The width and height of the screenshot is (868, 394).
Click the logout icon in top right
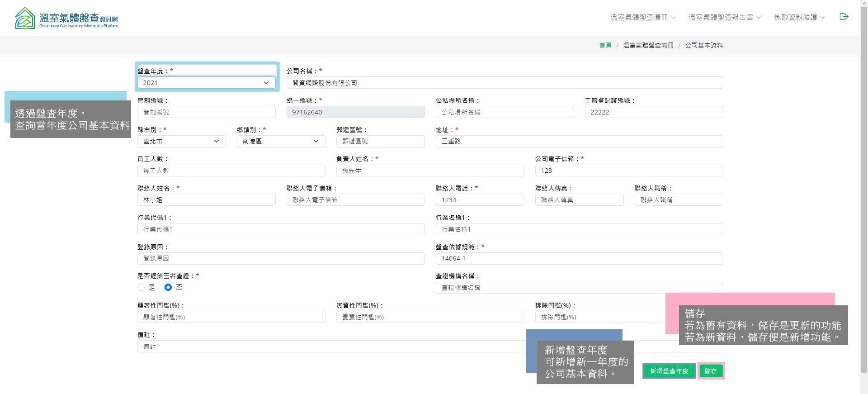click(844, 17)
